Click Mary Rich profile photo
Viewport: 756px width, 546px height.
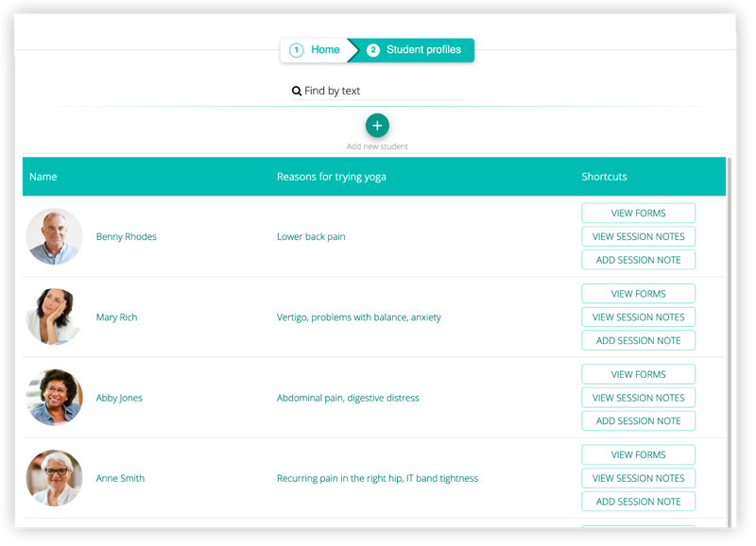tap(54, 316)
